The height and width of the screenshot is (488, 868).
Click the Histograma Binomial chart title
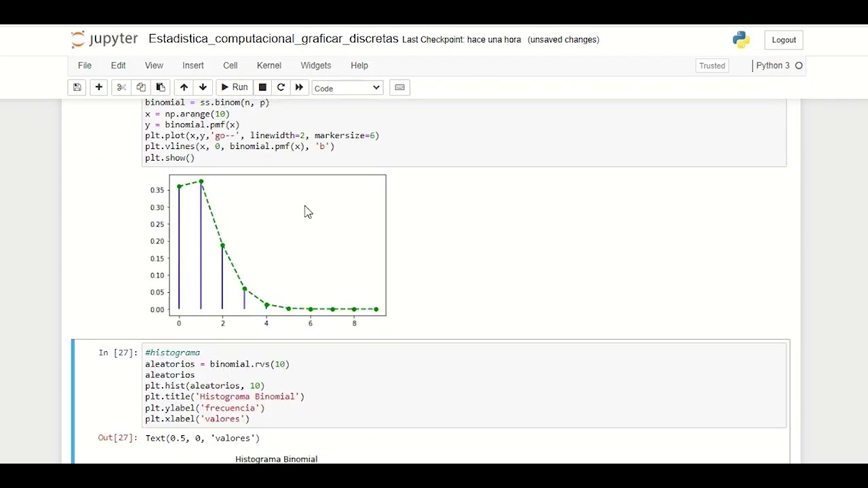click(x=276, y=459)
